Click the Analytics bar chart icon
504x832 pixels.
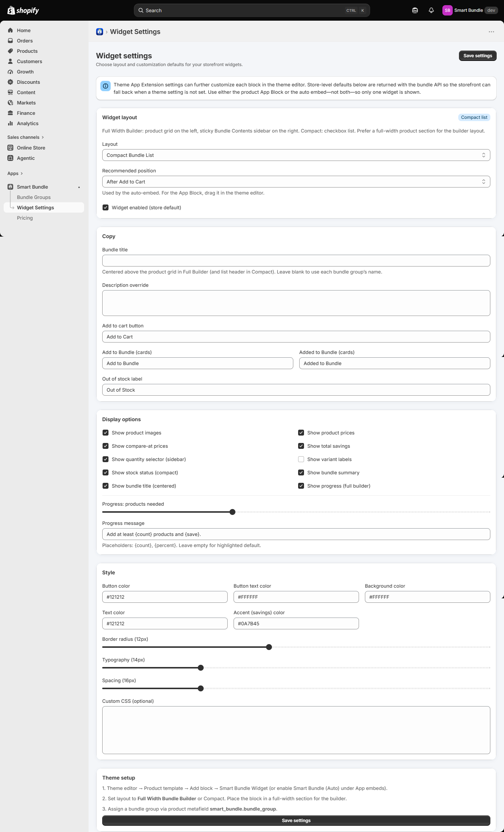pos(10,123)
